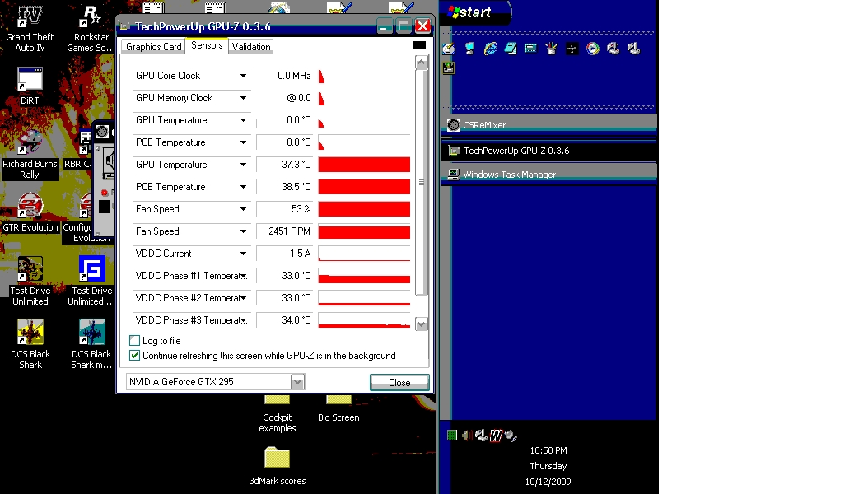
Task: Open dropdown of PCB Temperature row reading 38.5 °C
Action: coord(243,187)
